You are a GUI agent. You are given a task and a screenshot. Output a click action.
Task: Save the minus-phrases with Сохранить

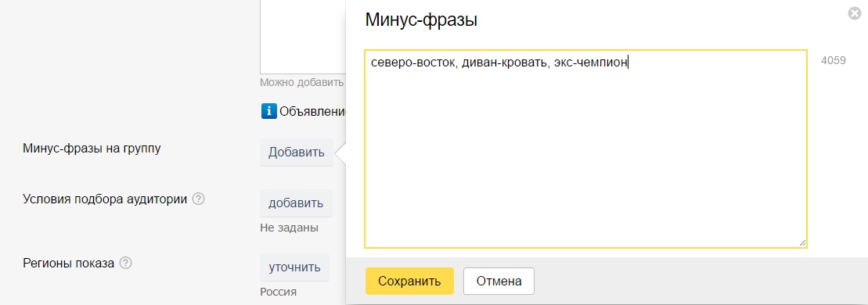pos(409,282)
